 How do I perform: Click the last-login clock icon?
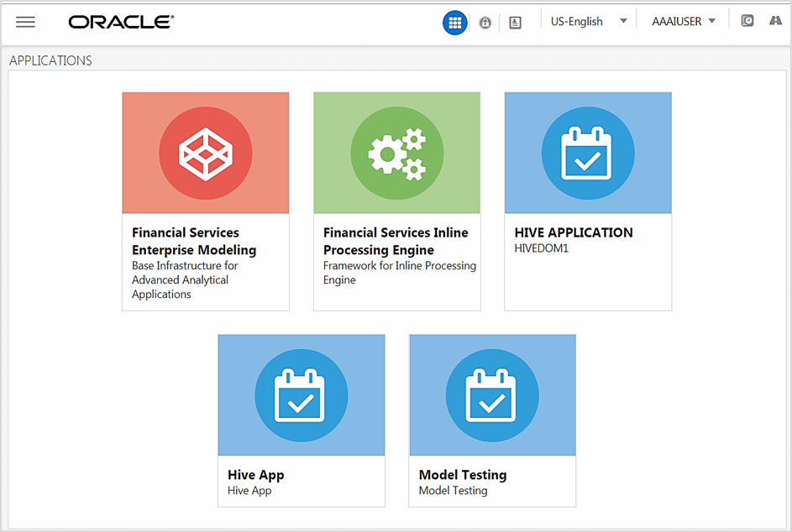click(747, 21)
